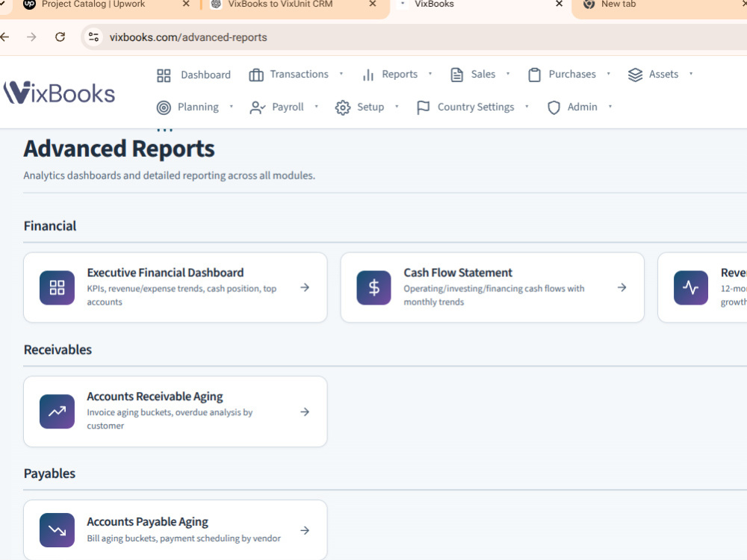Expand the Assets dropdown caret

click(x=691, y=74)
